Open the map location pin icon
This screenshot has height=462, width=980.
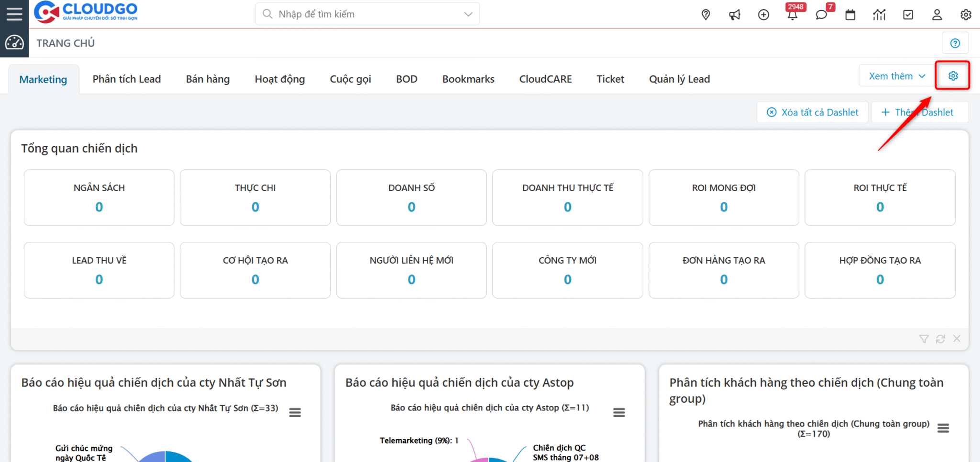click(x=706, y=15)
